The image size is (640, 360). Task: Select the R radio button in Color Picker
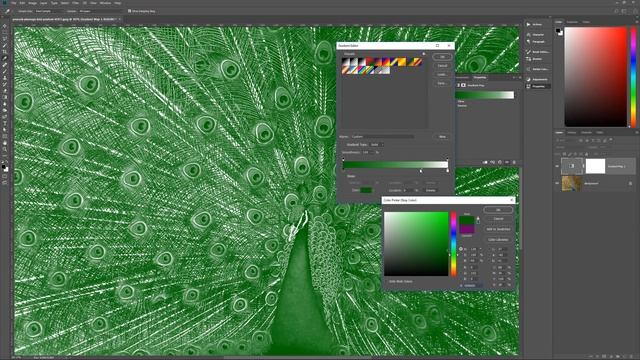pyautogui.click(x=461, y=267)
